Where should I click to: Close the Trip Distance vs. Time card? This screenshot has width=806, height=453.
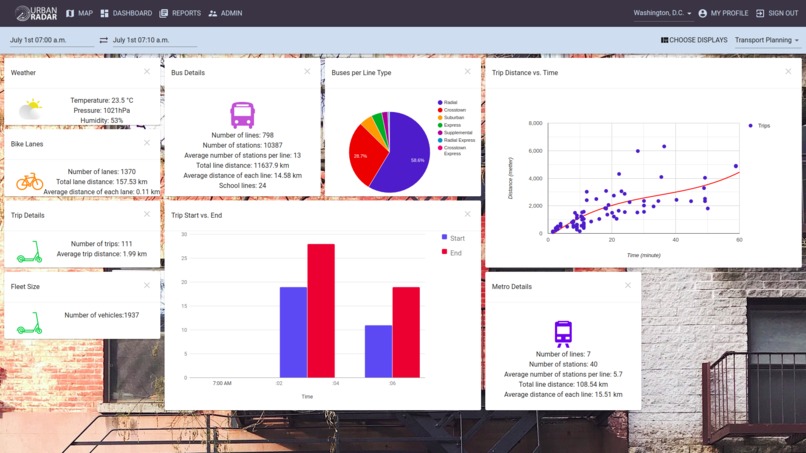[789, 72]
